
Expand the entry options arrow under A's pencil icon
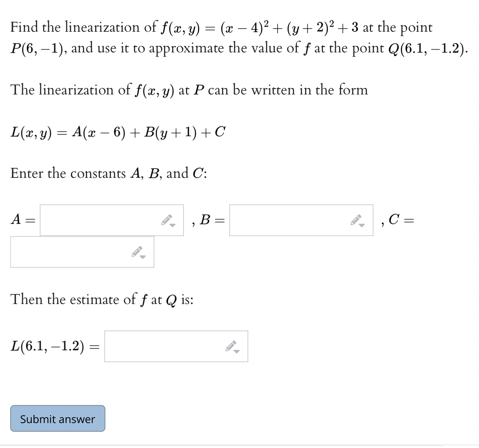[x=172, y=226]
